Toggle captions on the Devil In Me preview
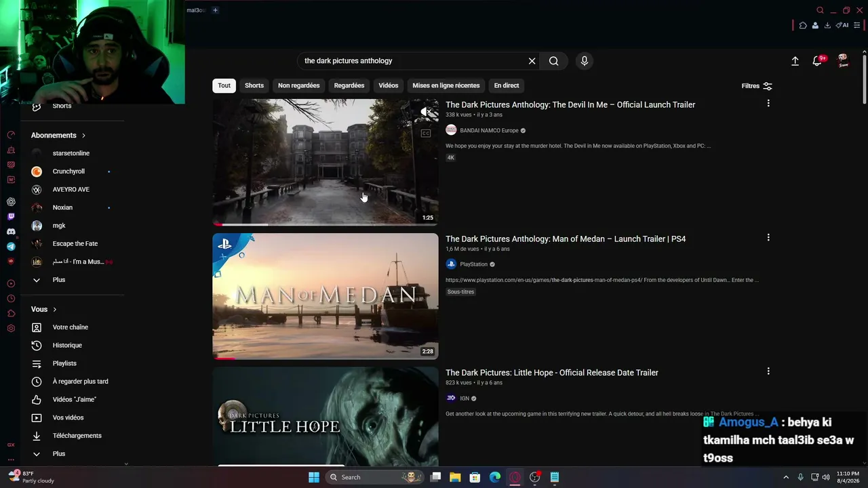This screenshot has height=488, width=868. point(426,134)
